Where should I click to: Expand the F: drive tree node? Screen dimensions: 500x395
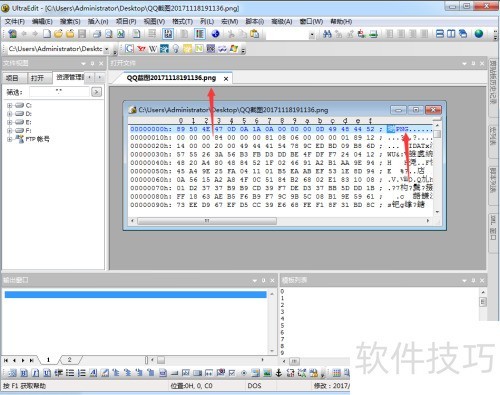[x=9, y=130]
